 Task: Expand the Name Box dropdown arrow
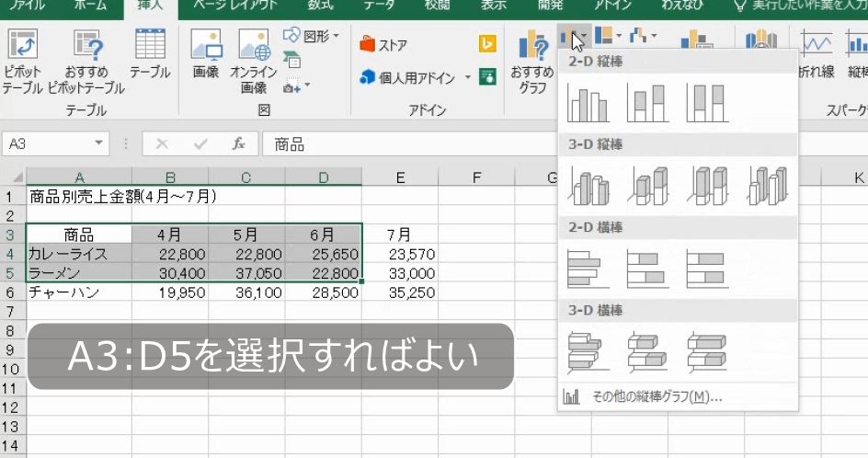pos(98,143)
